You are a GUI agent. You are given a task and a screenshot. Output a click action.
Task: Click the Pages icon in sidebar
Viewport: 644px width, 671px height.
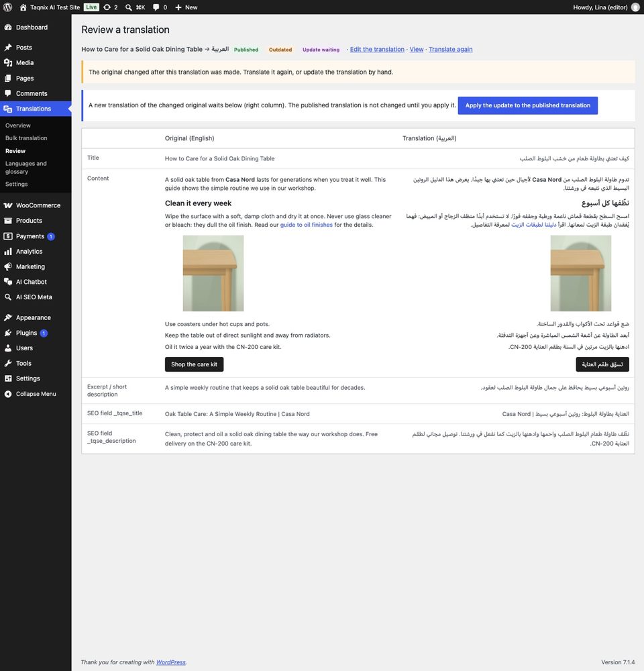tap(8, 79)
